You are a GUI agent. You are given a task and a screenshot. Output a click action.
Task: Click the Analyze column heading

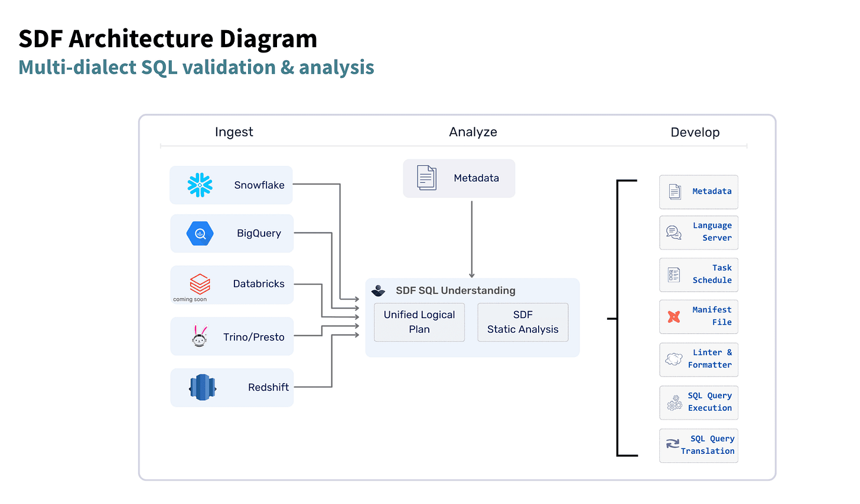click(473, 132)
